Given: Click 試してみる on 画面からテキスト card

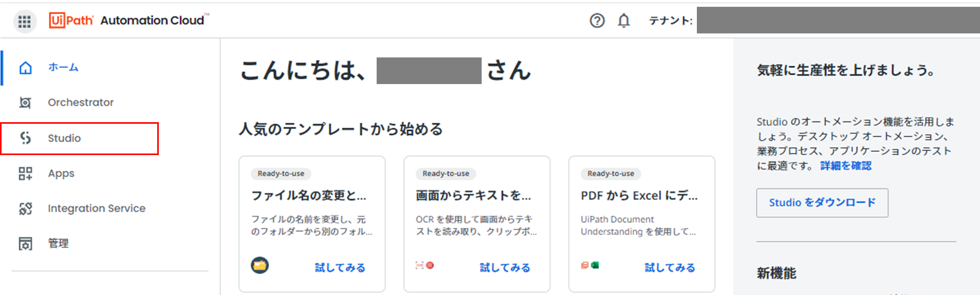Looking at the screenshot, I should [505, 268].
